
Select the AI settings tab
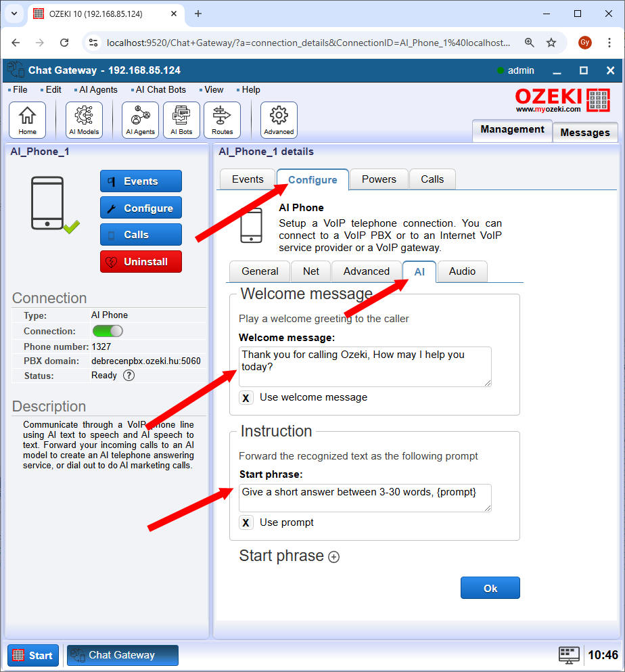pos(419,272)
